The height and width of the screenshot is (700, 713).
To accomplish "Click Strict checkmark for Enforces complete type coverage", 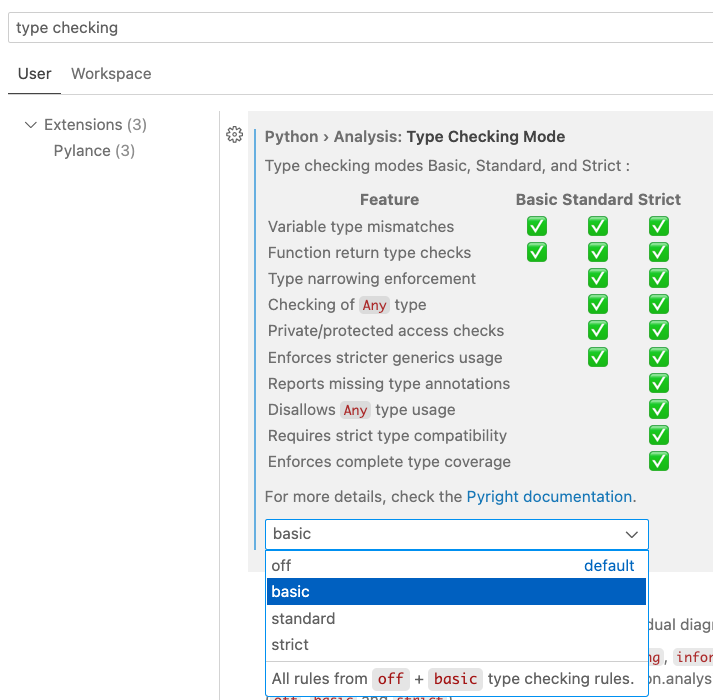I will point(658,461).
